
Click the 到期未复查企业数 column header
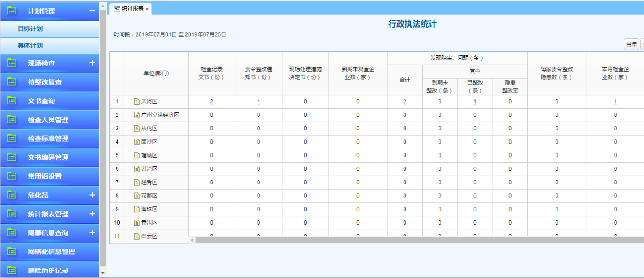tap(358, 73)
